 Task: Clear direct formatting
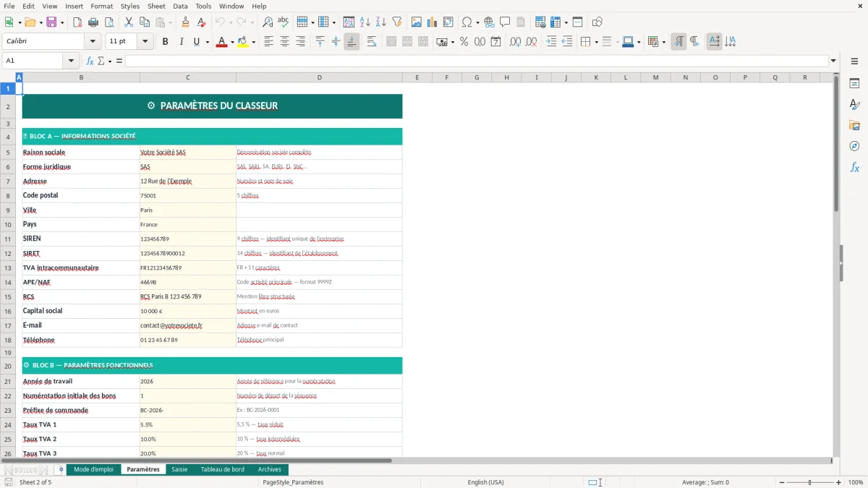(x=202, y=22)
